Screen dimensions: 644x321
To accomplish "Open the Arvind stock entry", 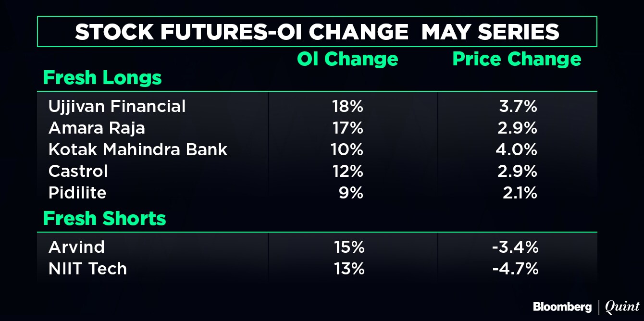I will tap(76, 247).
